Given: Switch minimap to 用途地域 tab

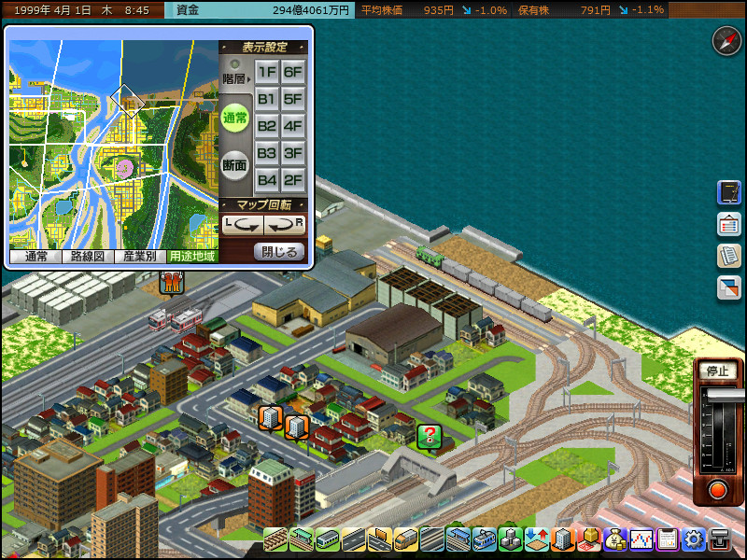Looking at the screenshot, I should click(x=192, y=256).
